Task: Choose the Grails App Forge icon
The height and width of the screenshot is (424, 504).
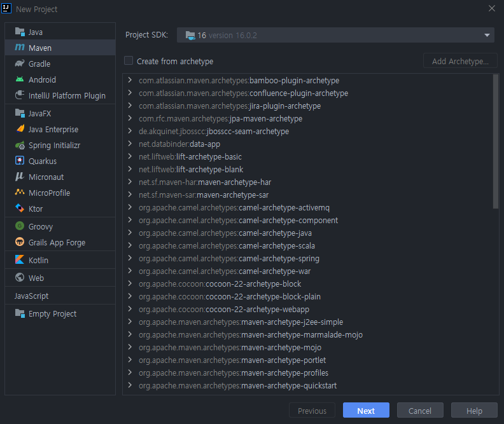Action: click(20, 242)
